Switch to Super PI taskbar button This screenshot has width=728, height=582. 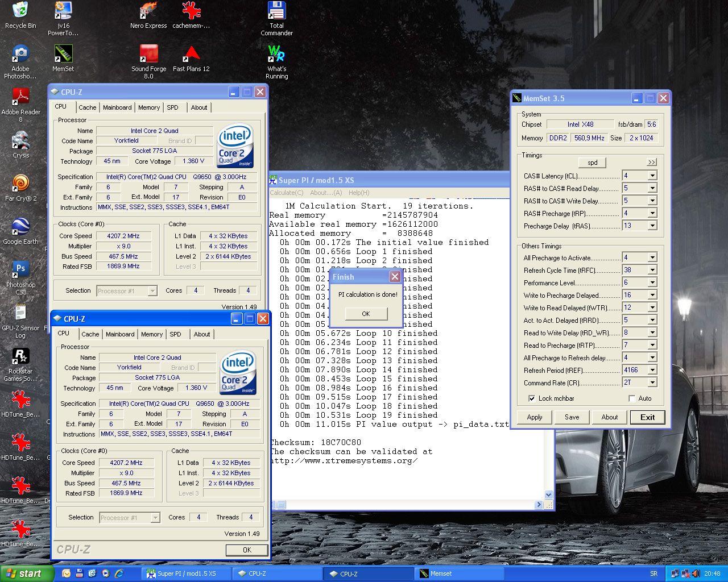click(187, 573)
